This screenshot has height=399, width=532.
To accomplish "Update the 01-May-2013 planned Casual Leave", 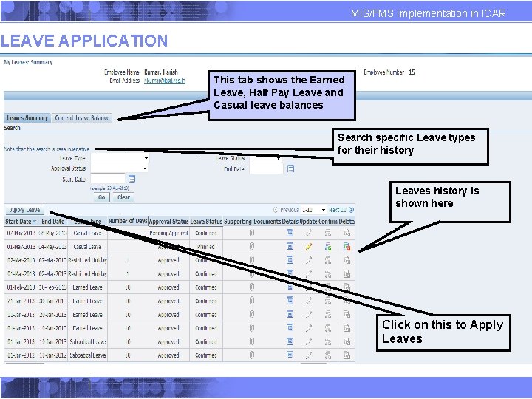I will [308, 247].
